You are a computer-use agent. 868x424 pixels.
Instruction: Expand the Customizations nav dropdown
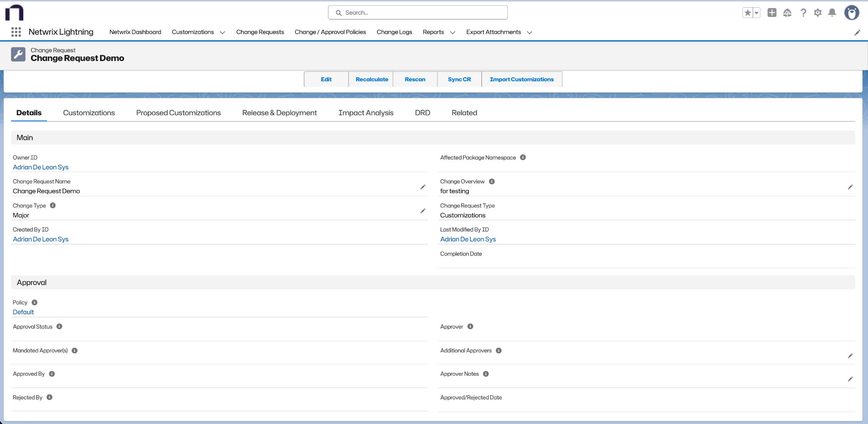click(x=223, y=33)
